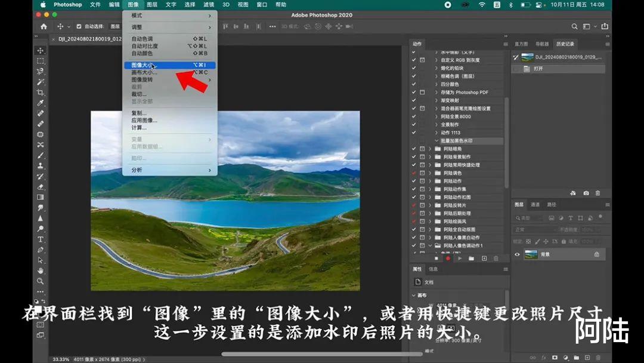Select the Path Selection arrow tool
The image size is (644, 363).
point(41,260)
